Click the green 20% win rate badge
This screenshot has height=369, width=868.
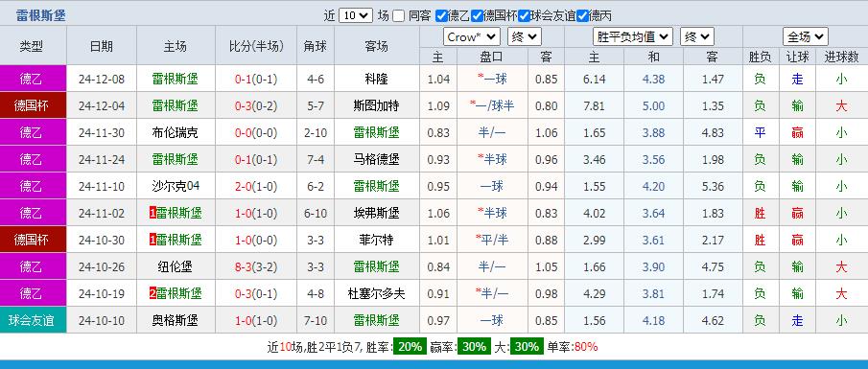411,347
